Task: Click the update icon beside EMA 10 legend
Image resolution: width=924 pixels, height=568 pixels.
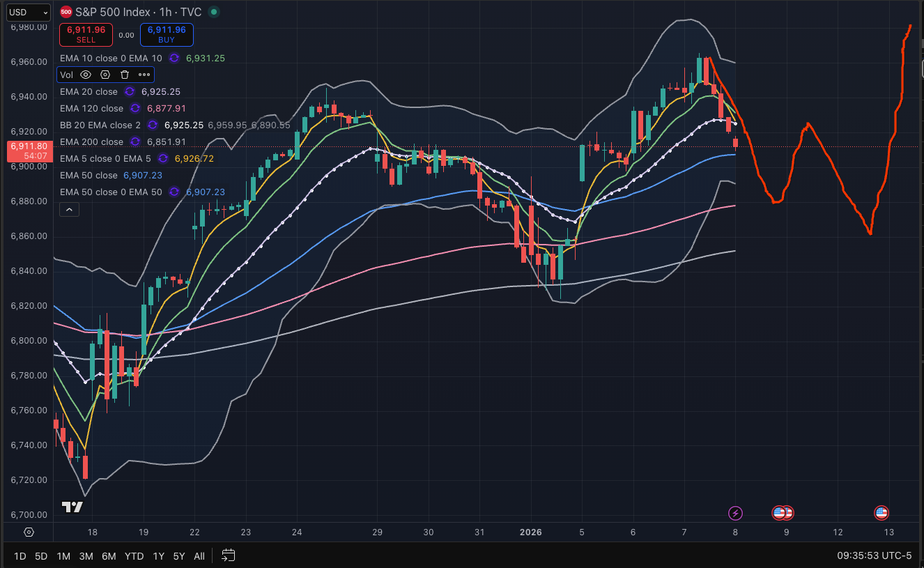Action: click(x=174, y=59)
